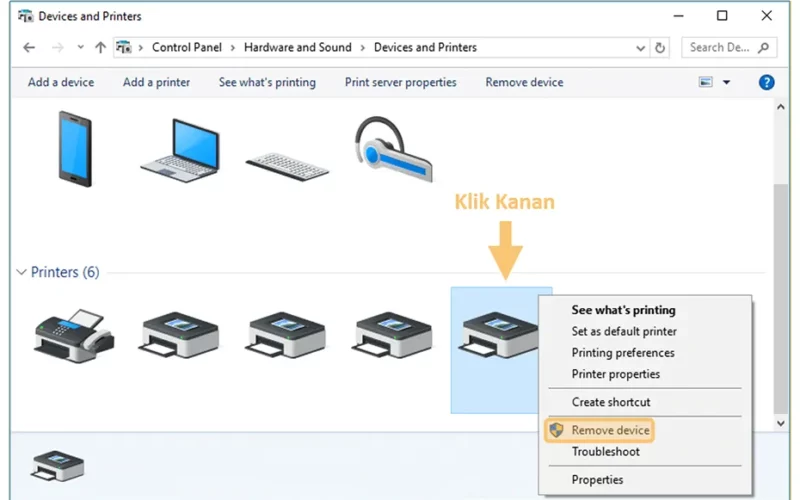The image size is (800, 500).
Task: Click the scrollbar down arrow
Action: [x=781, y=423]
